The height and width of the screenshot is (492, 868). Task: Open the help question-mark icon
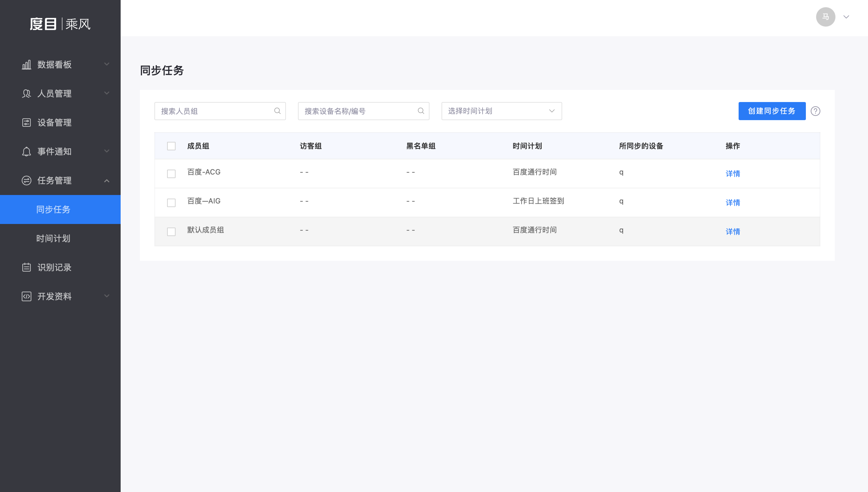[x=815, y=111]
